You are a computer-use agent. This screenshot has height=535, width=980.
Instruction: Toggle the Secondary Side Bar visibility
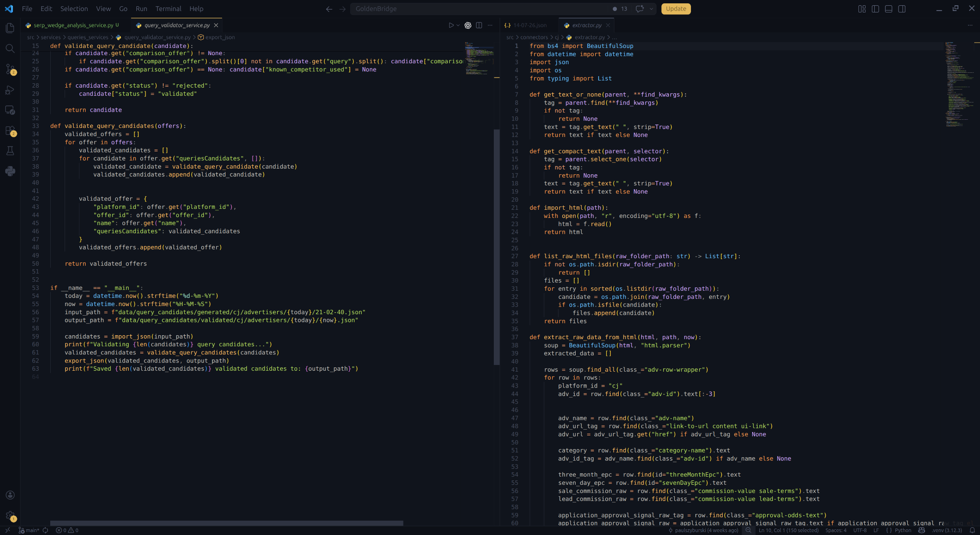(902, 9)
